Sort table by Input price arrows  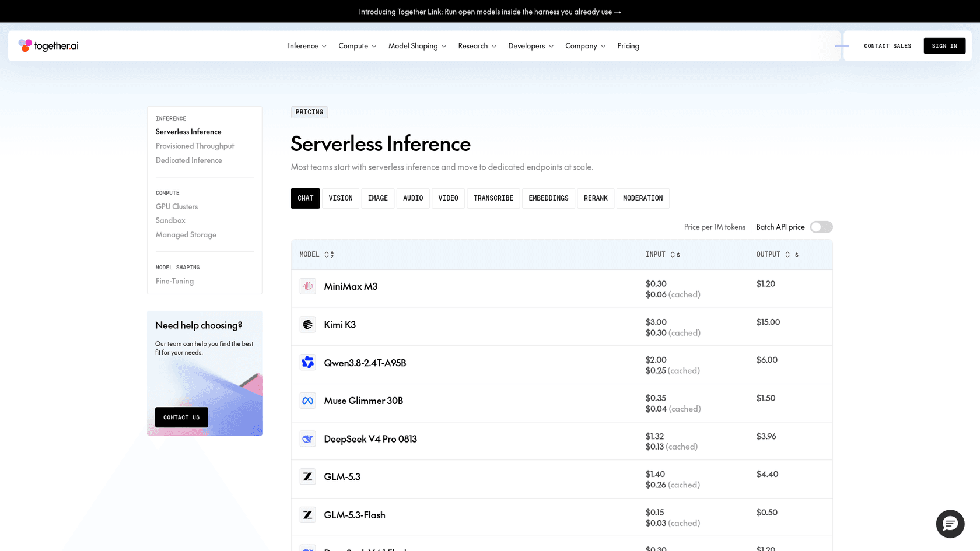click(x=675, y=254)
